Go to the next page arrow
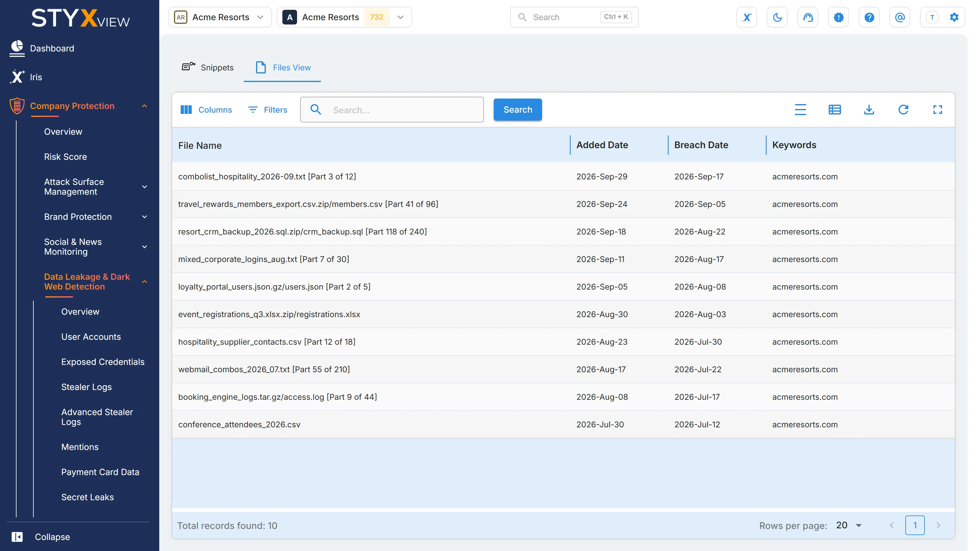Screen dimensions: 980x551 pos(938,525)
